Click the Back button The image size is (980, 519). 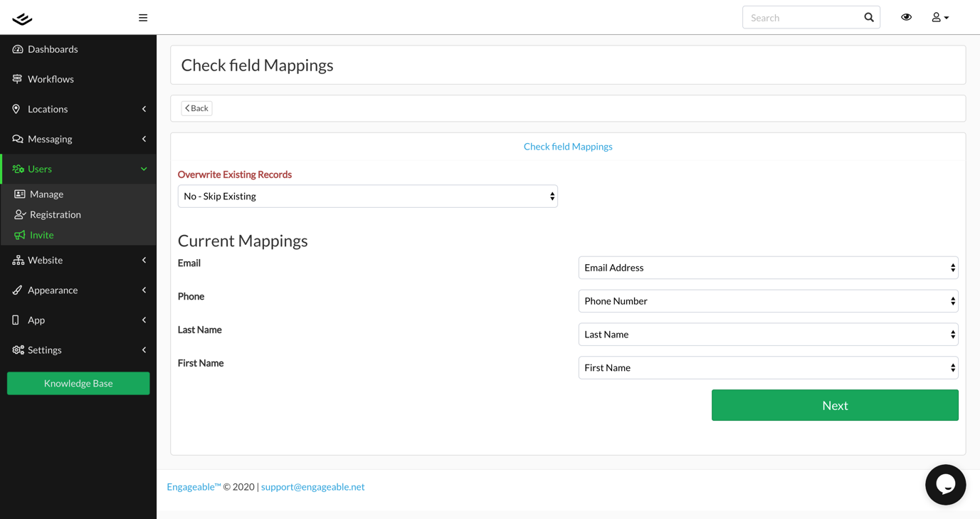point(196,108)
